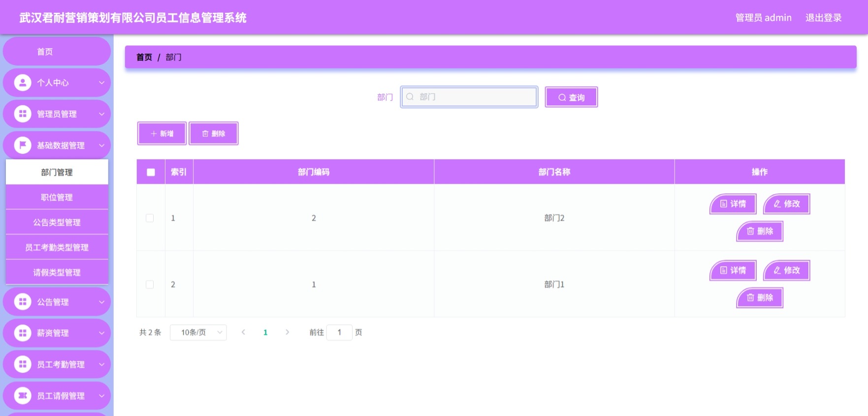Image resolution: width=868 pixels, height=416 pixels.
Task: Click the 部门 search input field
Action: click(469, 97)
